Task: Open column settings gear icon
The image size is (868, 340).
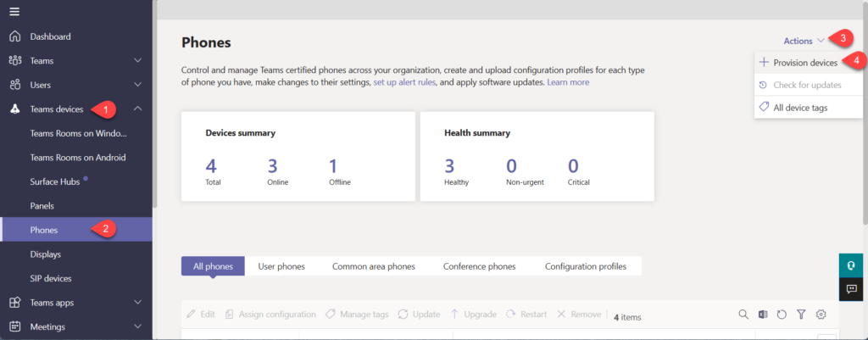Action: point(821,314)
